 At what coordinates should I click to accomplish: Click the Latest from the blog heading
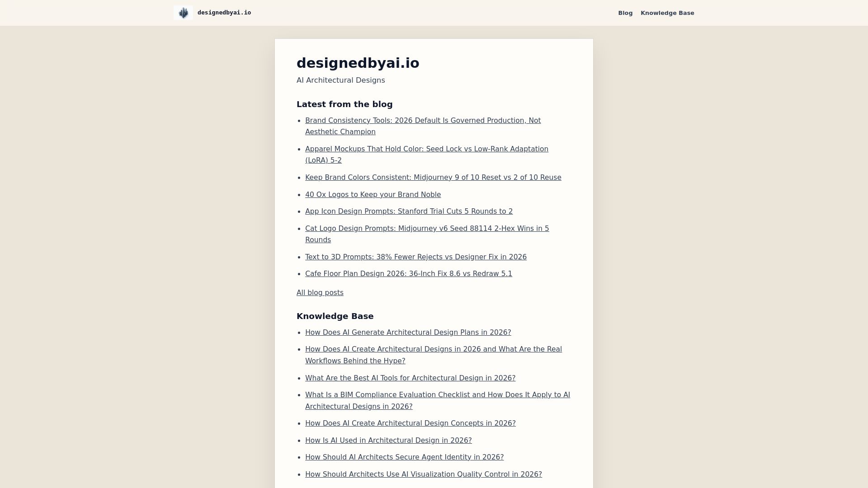point(344,104)
